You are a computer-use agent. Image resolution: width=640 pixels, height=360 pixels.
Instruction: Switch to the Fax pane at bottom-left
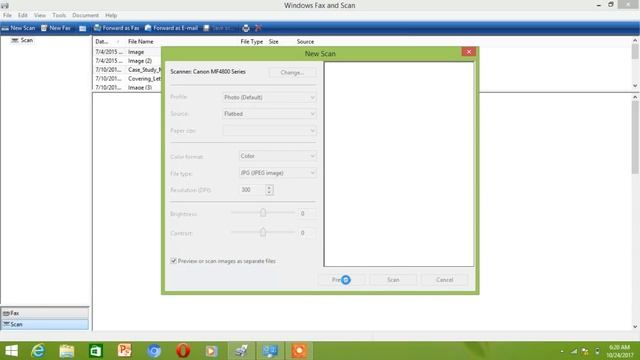tap(45, 313)
